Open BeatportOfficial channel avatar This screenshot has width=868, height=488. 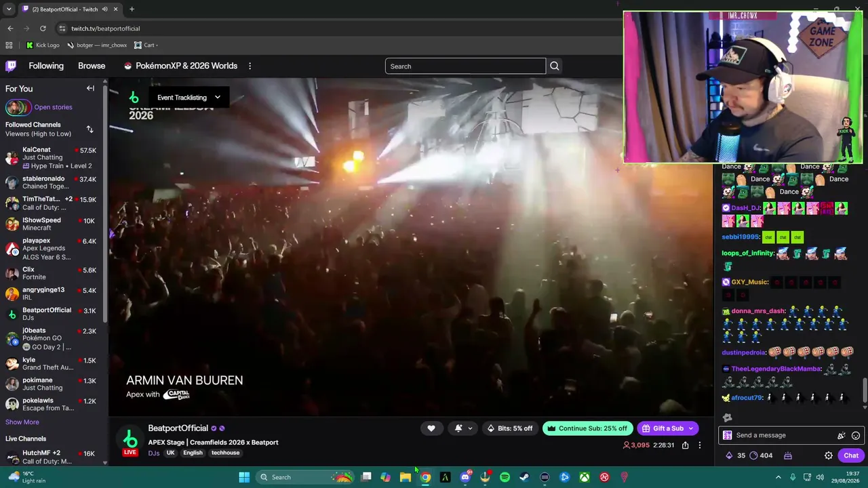(130, 440)
